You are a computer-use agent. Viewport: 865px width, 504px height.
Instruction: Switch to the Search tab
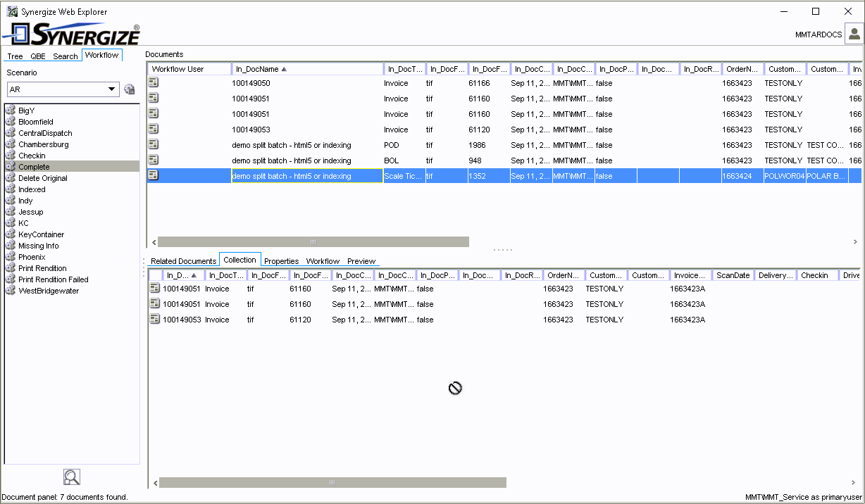66,56
